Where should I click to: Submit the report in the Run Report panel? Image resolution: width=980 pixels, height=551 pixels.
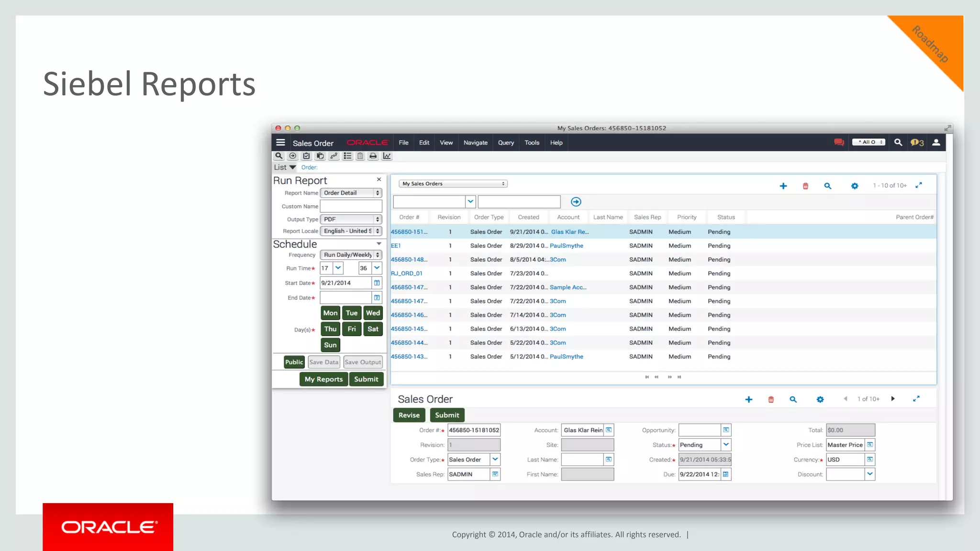[366, 379]
